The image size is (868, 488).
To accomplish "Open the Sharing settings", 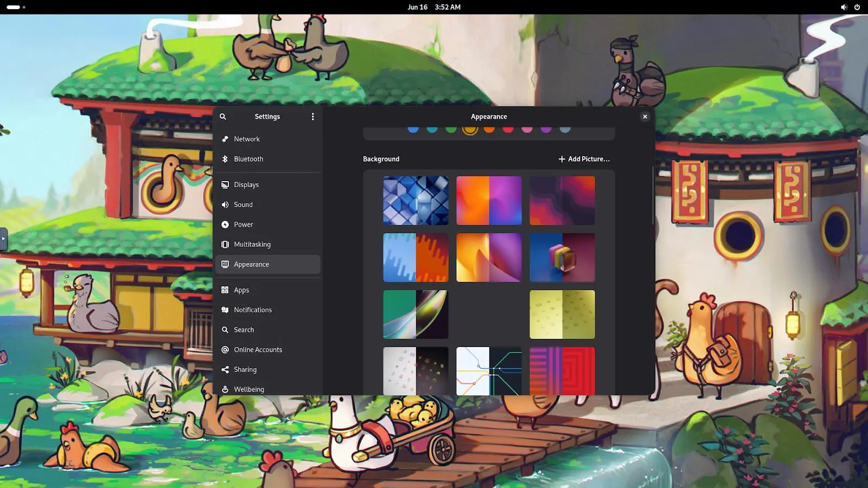I will [268, 370].
